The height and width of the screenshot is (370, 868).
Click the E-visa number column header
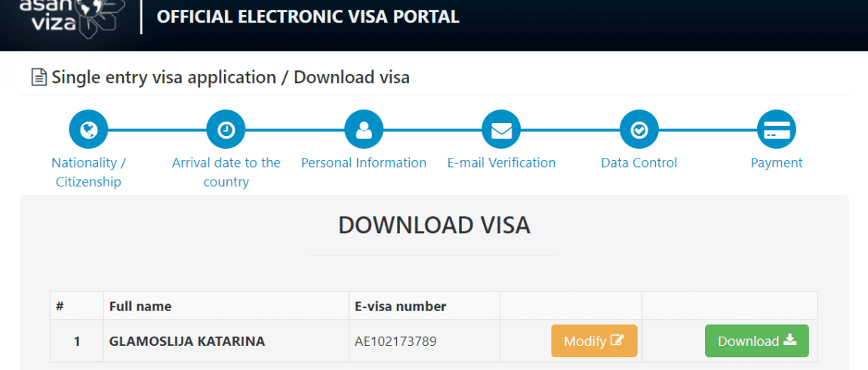point(401,306)
